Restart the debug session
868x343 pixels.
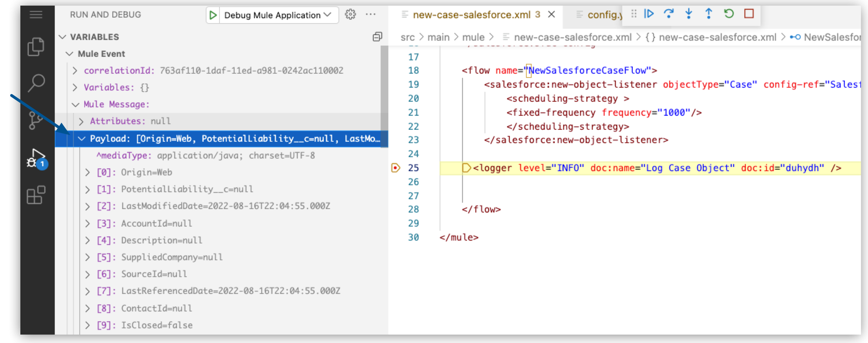click(x=729, y=14)
